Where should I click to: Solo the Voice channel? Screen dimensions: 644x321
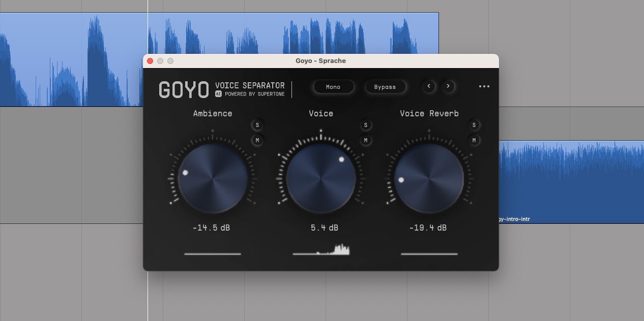365,125
